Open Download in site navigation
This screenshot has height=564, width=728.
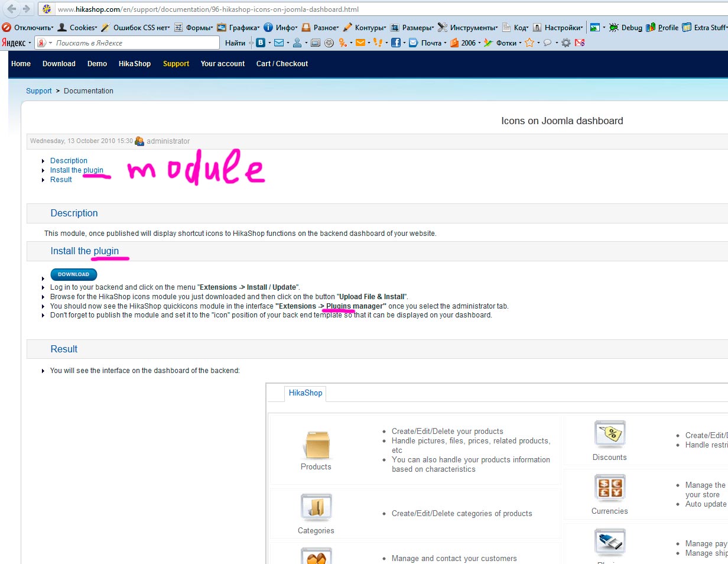click(59, 64)
